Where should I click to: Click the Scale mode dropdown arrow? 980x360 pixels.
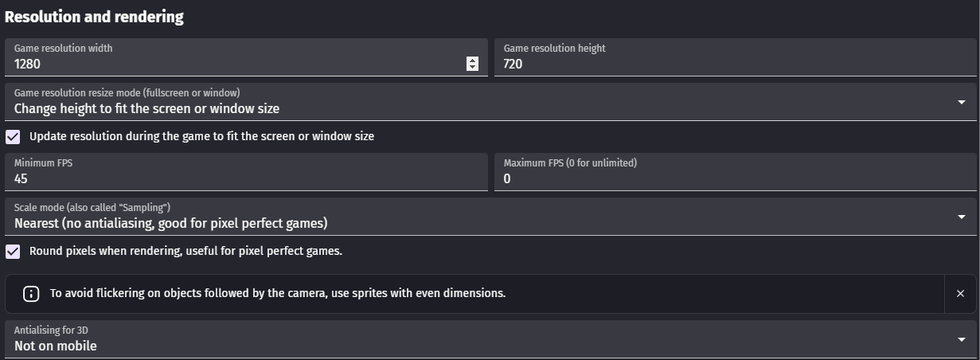(x=962, y=217)
